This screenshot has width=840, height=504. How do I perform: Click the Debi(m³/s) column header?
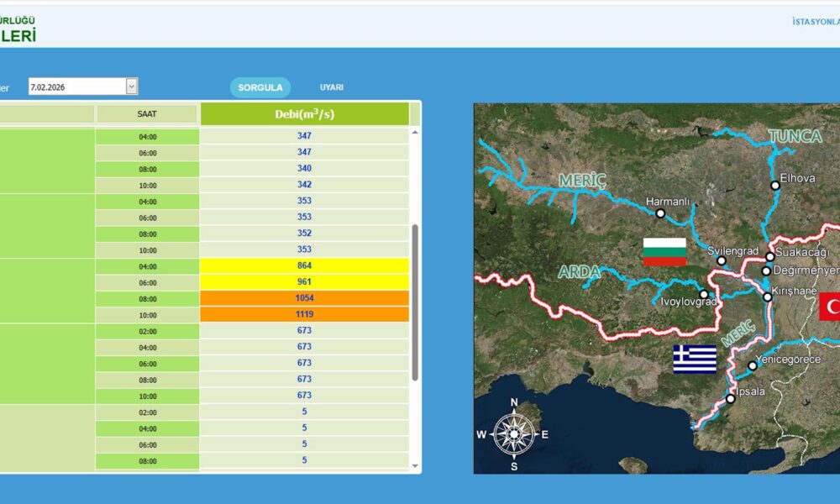[304, 114]
